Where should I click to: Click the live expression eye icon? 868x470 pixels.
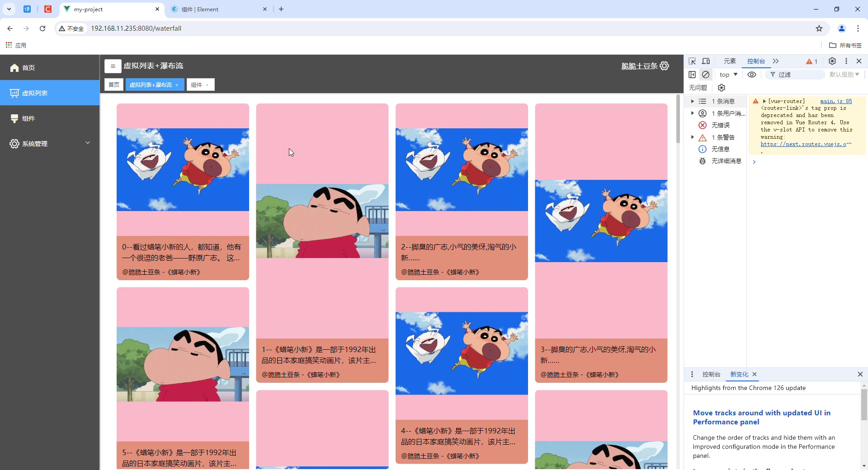[751, 75]
